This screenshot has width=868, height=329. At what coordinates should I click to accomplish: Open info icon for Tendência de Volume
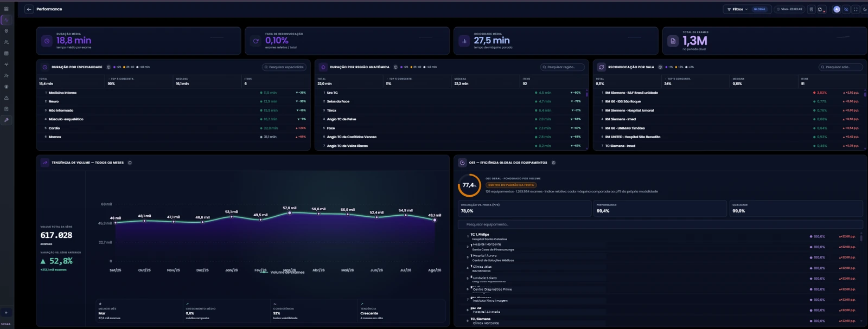[x=130, y=163]
